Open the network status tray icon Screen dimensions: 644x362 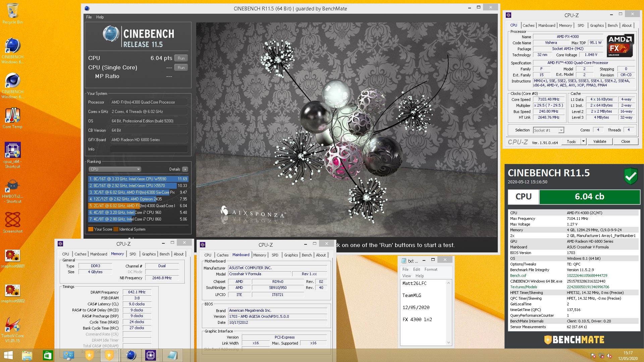(x=601, y=356)
